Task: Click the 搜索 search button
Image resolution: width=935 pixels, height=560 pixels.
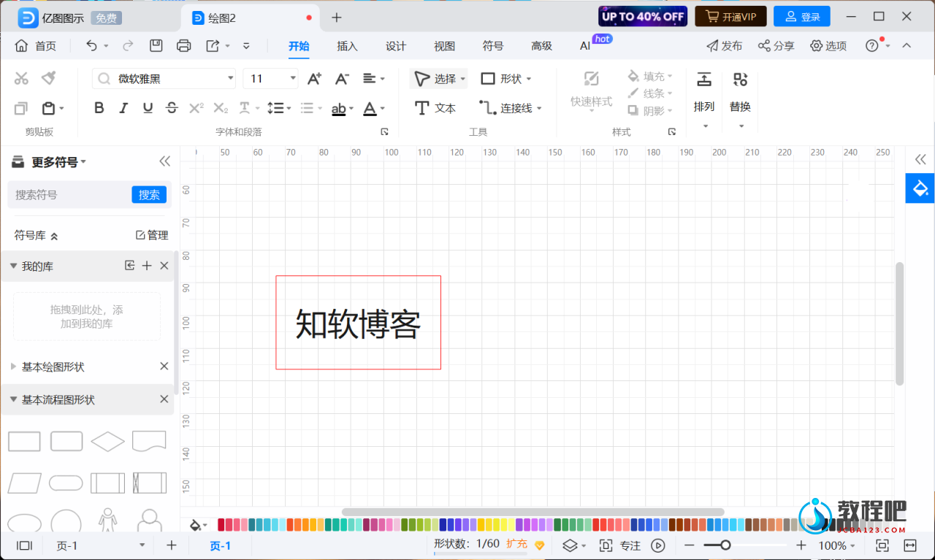Action: click(x=149, y=195)
